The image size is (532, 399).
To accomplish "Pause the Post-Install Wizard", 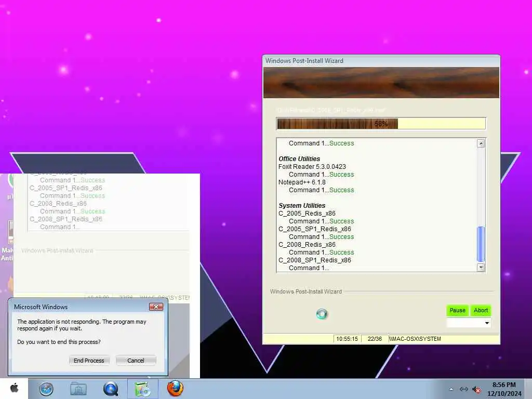I will (457, 310).
